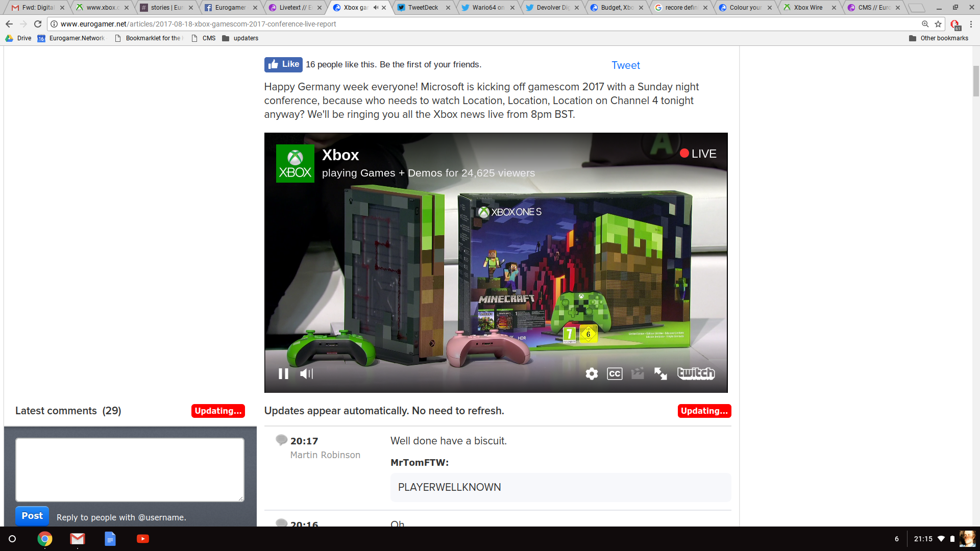Viewport: 980px width, 551px height.
Task: Open Eurogamer.Network bookmark
Action: pos(71,38)
